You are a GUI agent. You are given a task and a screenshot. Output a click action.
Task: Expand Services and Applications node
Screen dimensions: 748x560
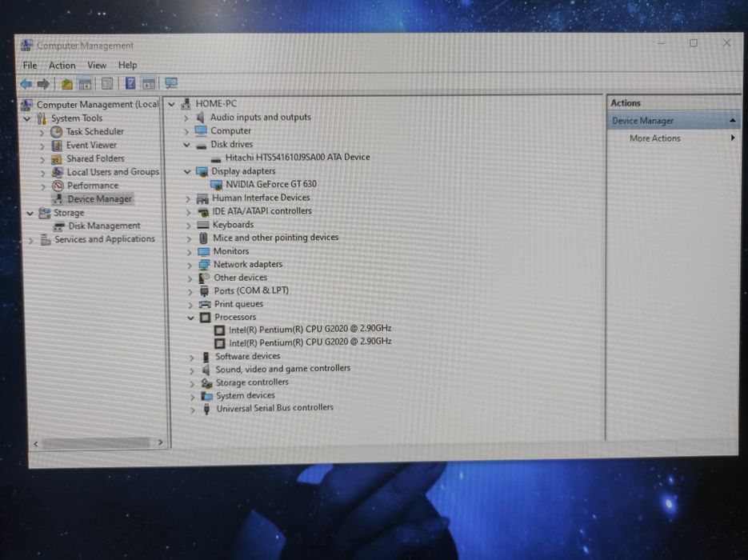pyautogui.click(x=31, y=240)
